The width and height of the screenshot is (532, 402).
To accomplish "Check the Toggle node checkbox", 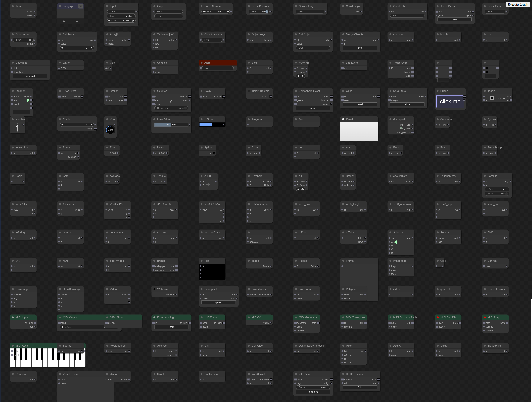I will coord(492,98).
